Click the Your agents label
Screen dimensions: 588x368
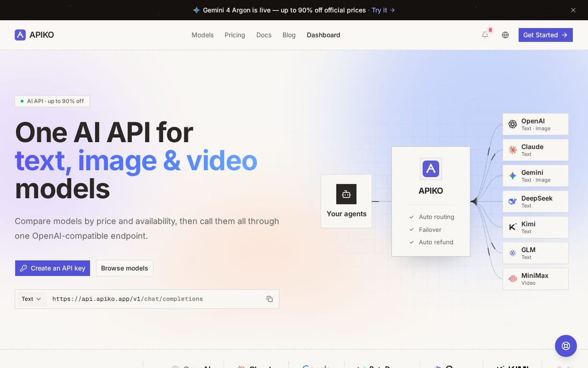coord(346,214)
